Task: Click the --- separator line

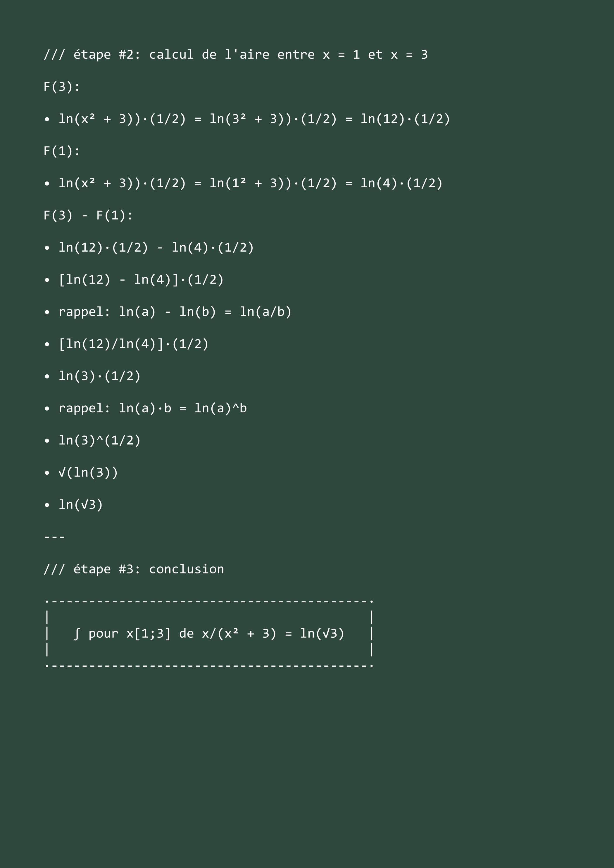Action: point(54,537)
